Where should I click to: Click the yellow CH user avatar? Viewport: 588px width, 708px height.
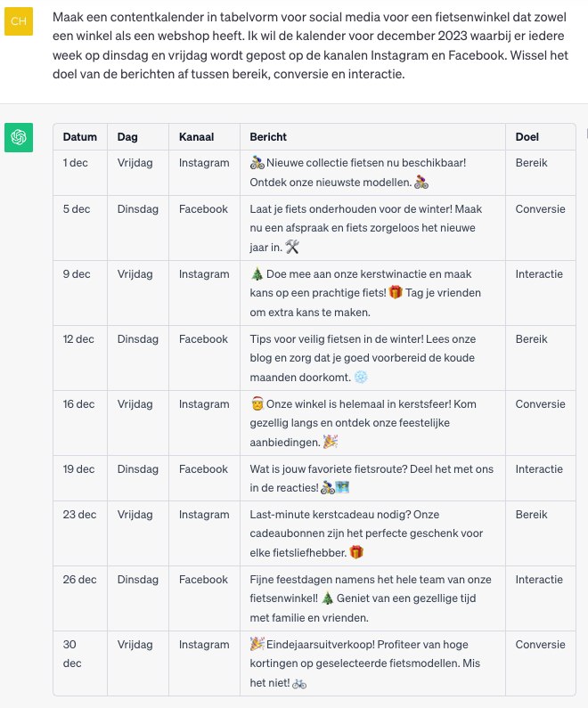pos(19,20)
